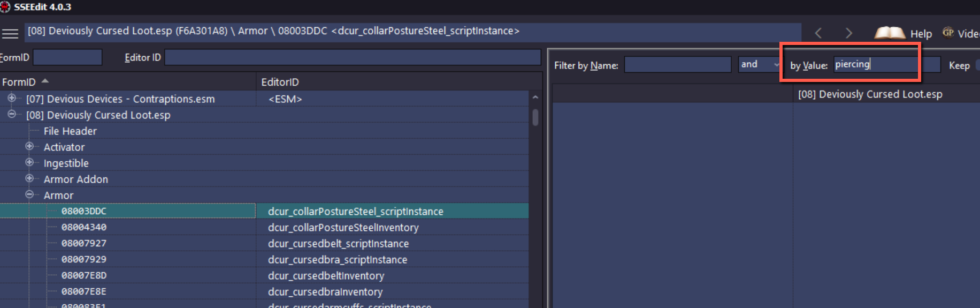Click the by Value field containing piercing

887,64
